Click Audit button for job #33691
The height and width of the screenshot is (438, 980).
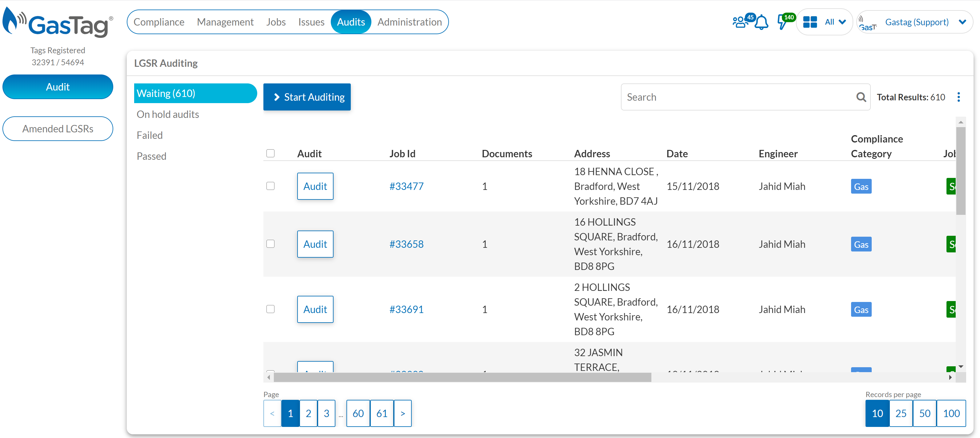coord(315,309)
